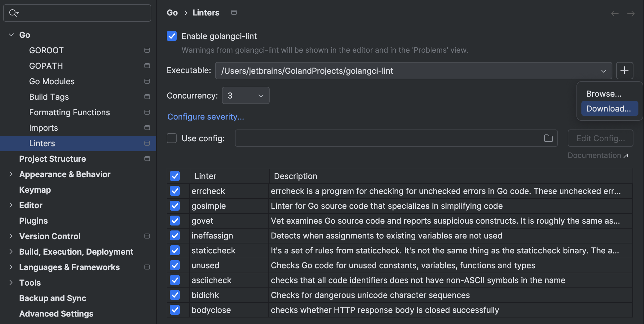Click the plus button next to Executable
The image size is (644, 324).
coord(624,71)
